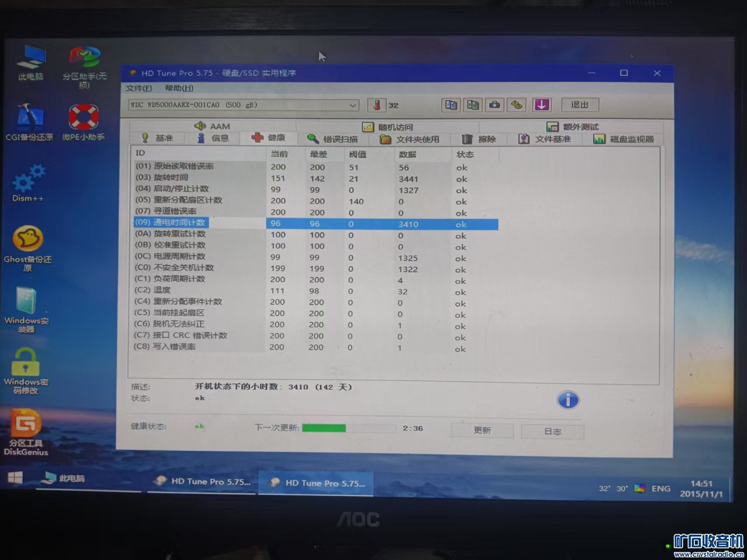Select the (0A) 旋转重试计数 row

click(x=315, y=235)
